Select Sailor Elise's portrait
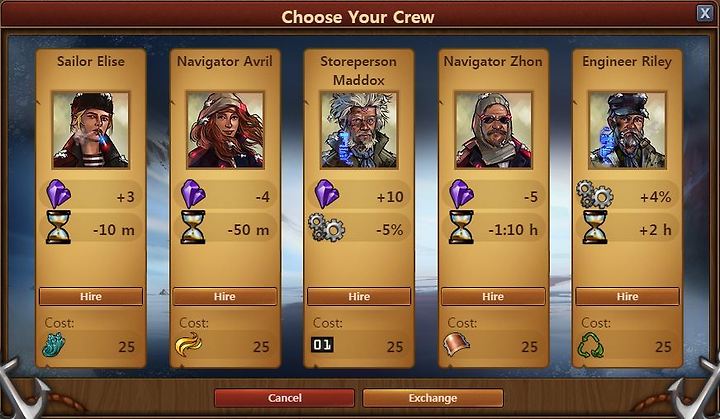This screenshot has width=720, height=419. (91, 130)
